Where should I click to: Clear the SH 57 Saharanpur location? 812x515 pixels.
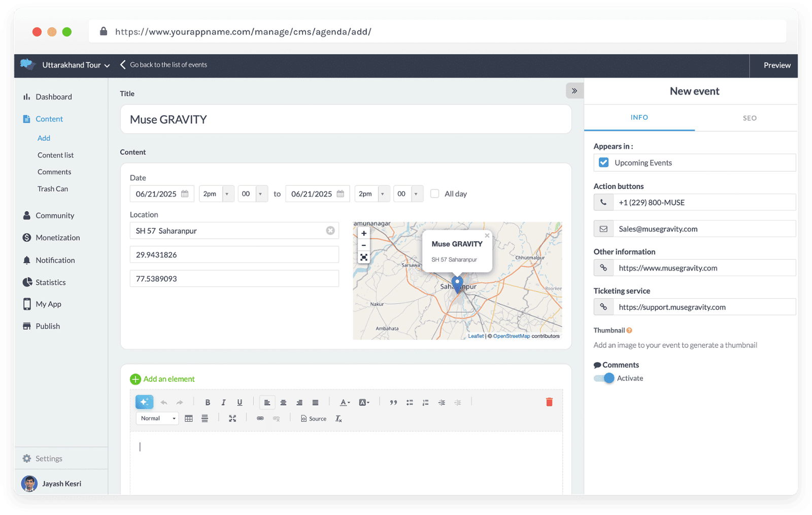pyautogui.click(x=330, y=231)
